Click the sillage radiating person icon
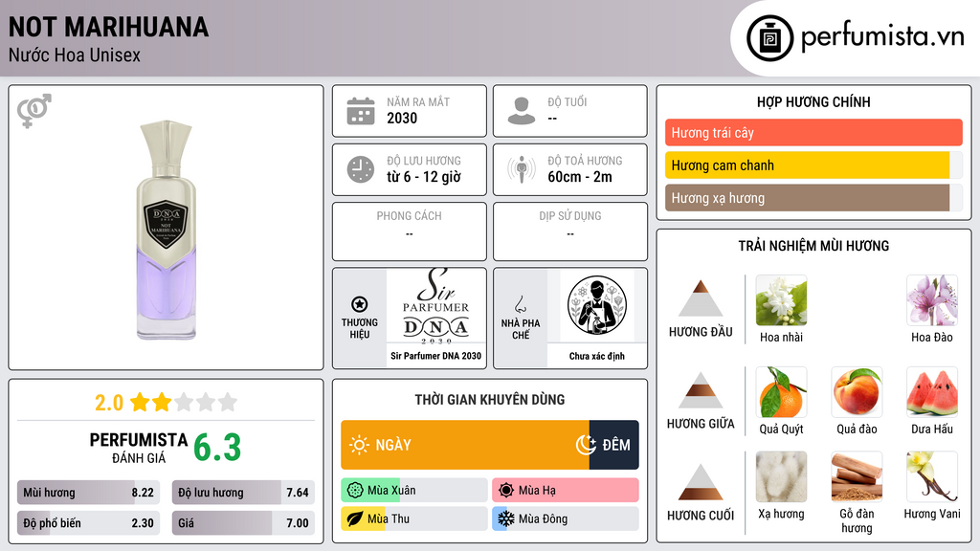The height and width of the screenshot is (551, 980). pyautogui.click(x=522, y=169)
